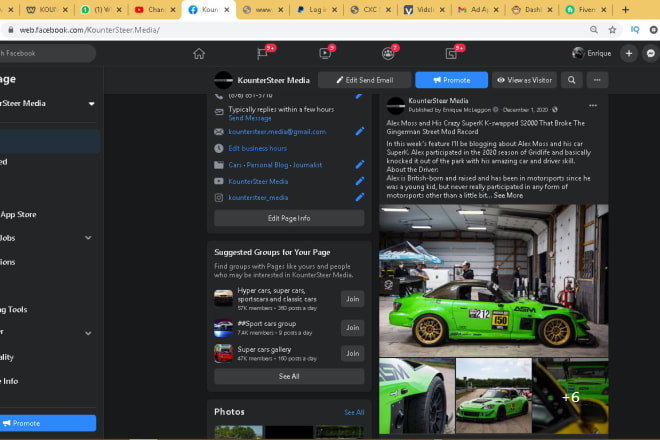Go to Facebook Home icon
The image size is (660, 440).
point(199,54)
